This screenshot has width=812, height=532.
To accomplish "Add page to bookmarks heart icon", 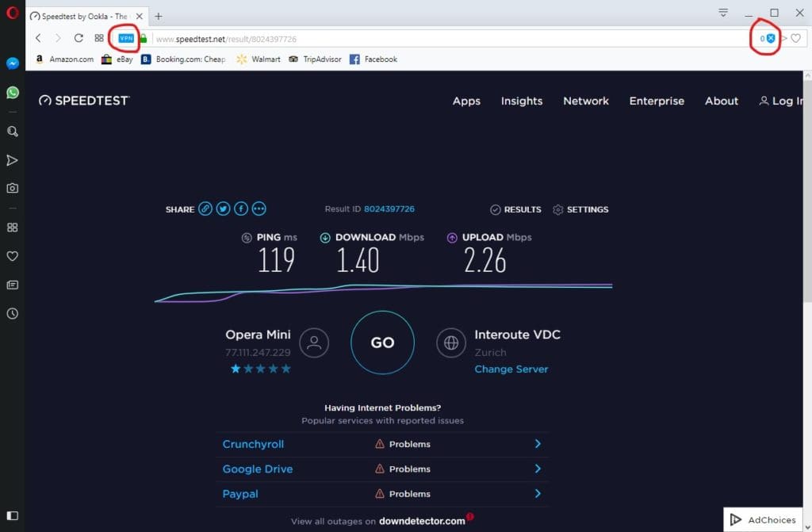I will pyautogui.click(x=796, y=38).
